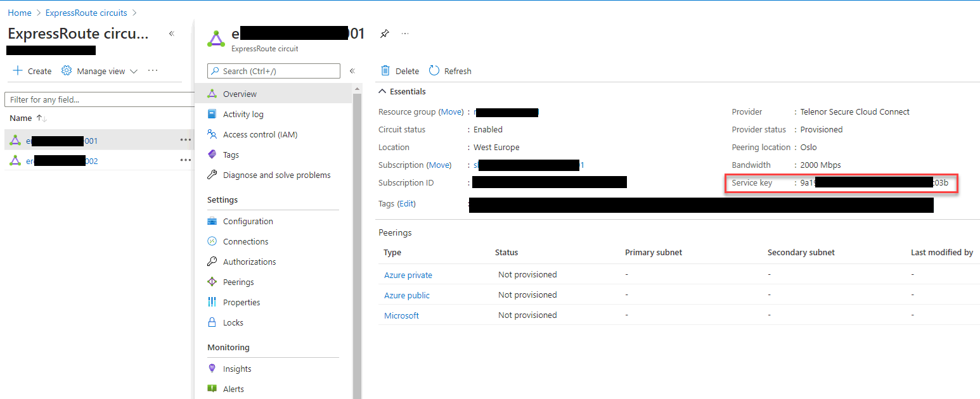Collapse the ExpressRoute circuits list pane
This screenshot has width=980, height=399.
[x=171, y=34]
